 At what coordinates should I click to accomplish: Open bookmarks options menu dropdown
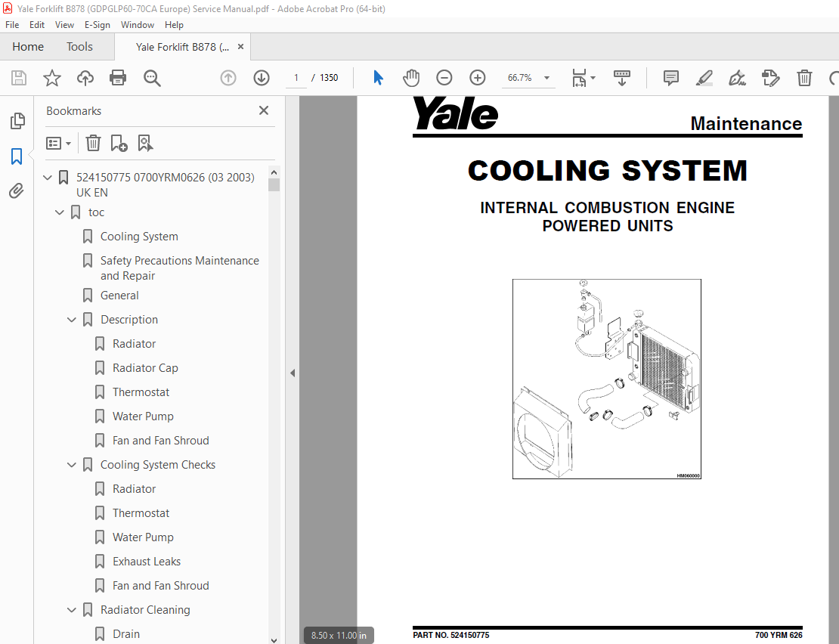pyautogui.click(x=58, y=144)
